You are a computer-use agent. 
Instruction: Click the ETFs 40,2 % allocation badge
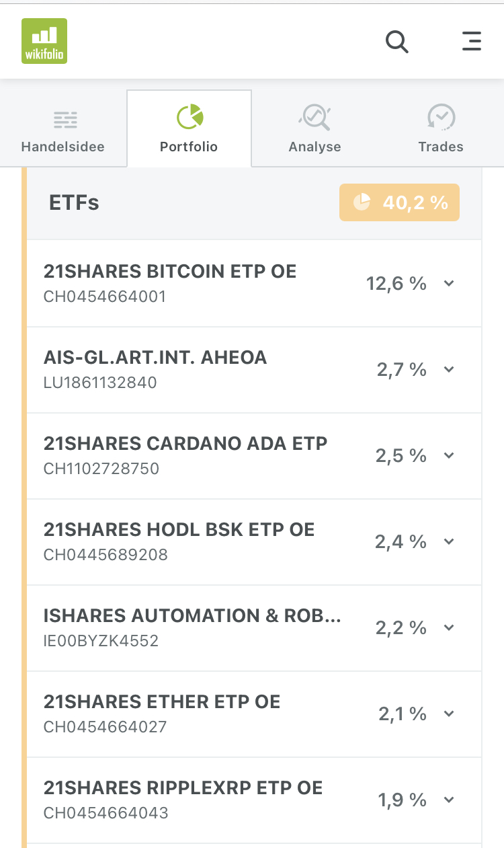399,202
